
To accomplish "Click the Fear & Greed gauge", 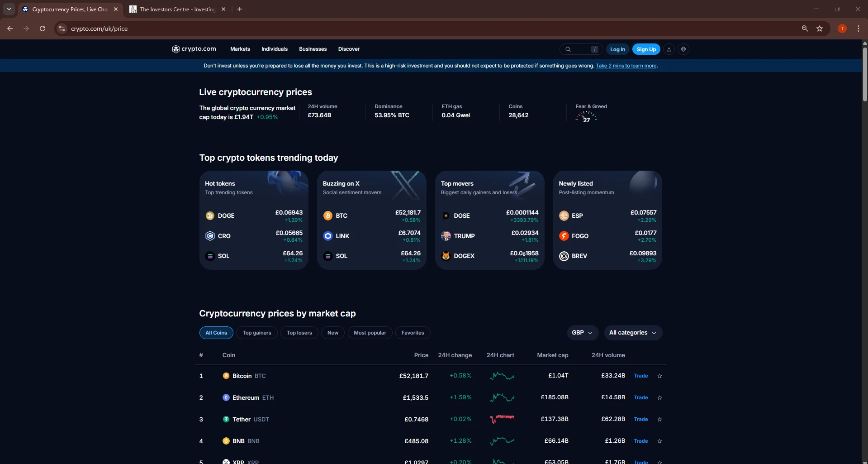I will (586, 117).
